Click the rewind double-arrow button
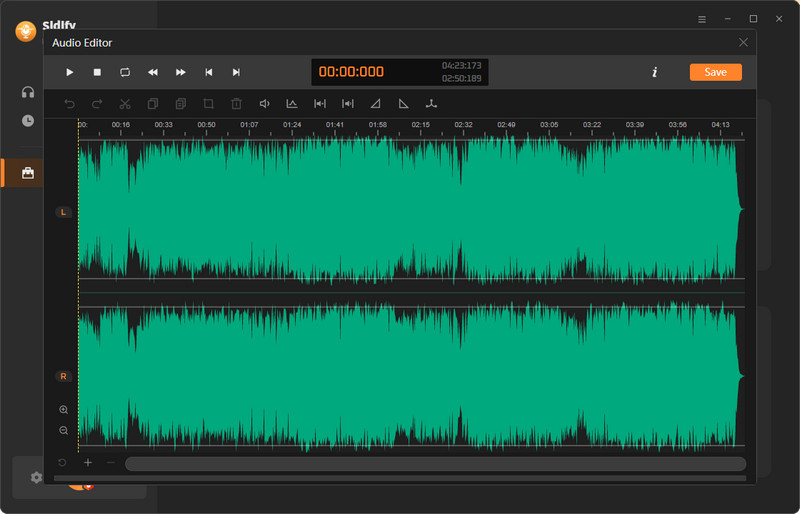The width and height of the screenshot is (800, 514). 153,72
